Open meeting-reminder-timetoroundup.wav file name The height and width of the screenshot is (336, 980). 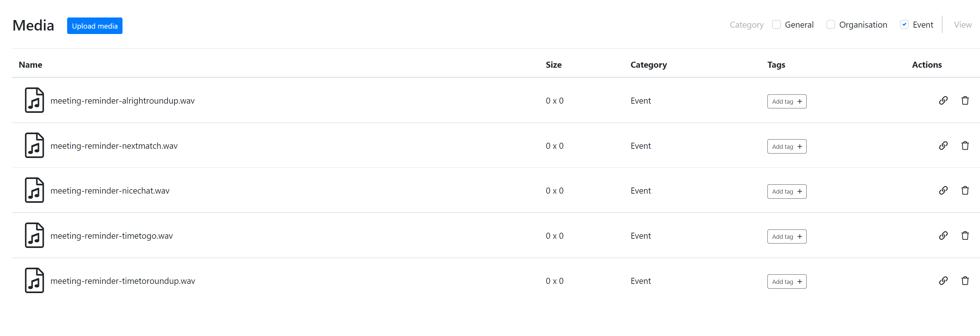[x=122, y=281]
